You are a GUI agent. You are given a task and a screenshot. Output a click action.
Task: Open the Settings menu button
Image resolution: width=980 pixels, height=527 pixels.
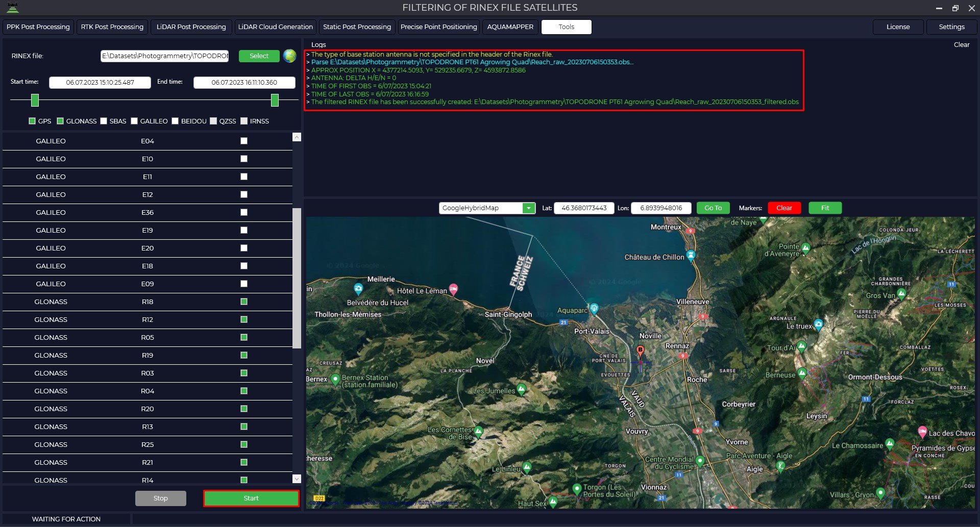[951, 27]
